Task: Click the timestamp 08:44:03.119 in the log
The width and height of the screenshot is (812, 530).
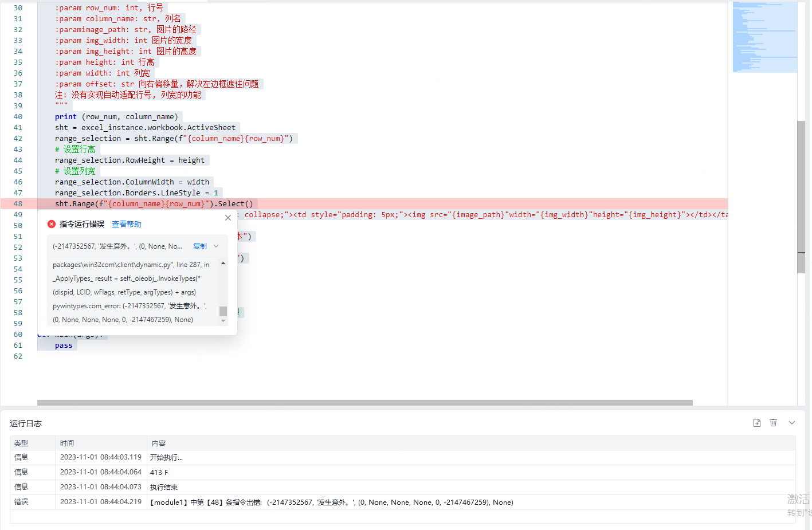Action: 101,457
